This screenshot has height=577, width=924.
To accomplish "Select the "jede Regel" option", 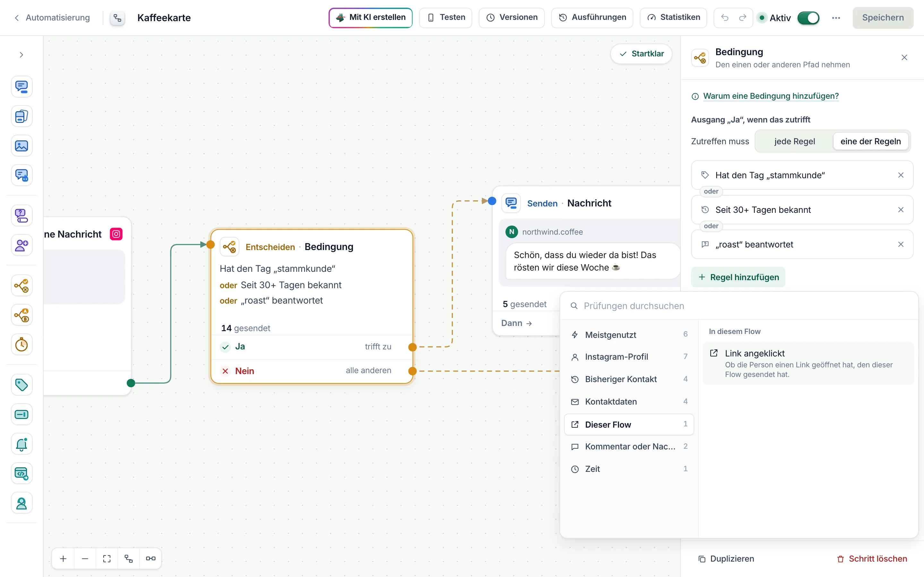I will click(795, 141).
